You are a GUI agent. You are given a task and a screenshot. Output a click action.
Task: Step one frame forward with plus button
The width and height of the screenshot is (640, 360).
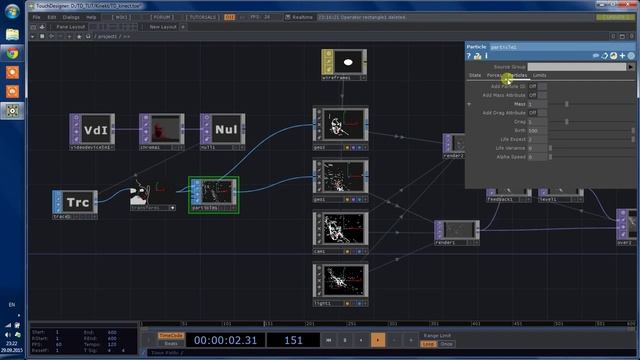[411, 340]
